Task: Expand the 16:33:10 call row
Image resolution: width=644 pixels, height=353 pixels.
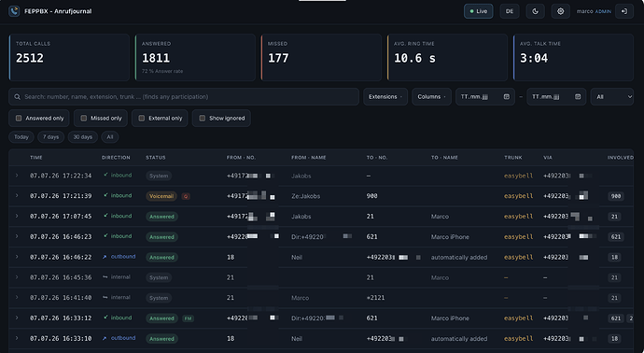Action: 17,338
